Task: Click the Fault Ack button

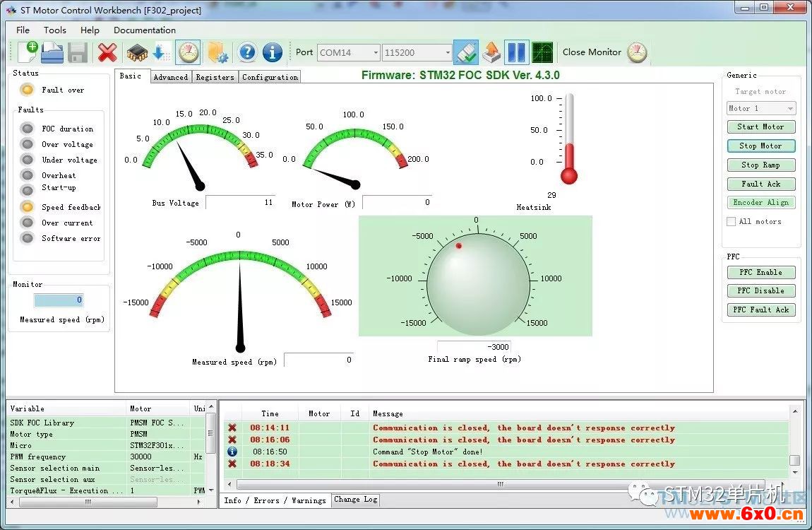Action: coord(760,184)
